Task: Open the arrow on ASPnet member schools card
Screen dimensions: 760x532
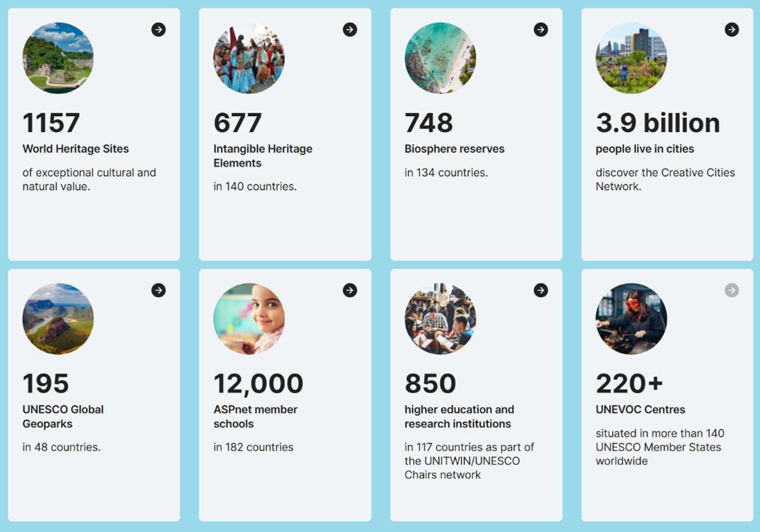Action: point(350,290)
